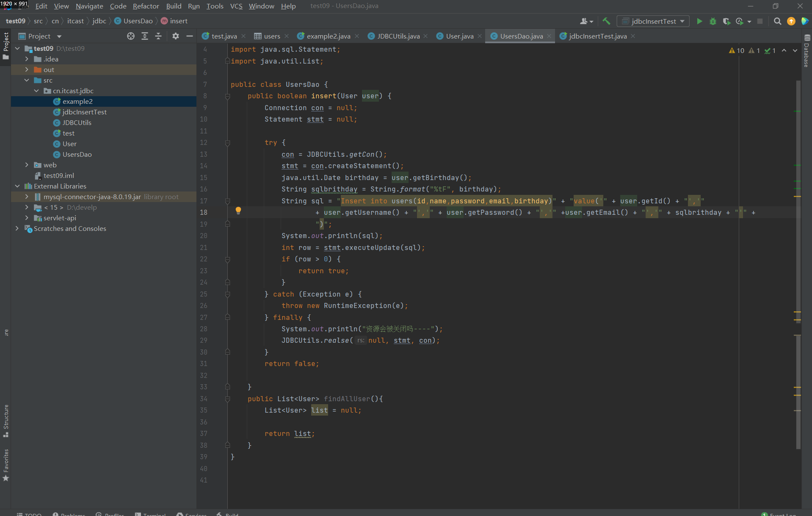Click the editor vertical scrollbar
Image resolution: width=812 pixels, height=516 pixels.
tap(798, 265)
